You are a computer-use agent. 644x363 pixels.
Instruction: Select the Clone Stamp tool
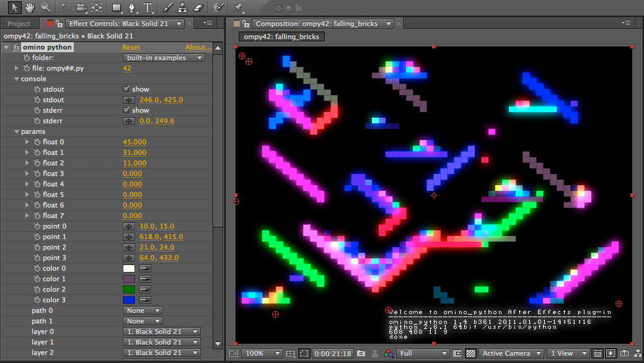point(182,7)
